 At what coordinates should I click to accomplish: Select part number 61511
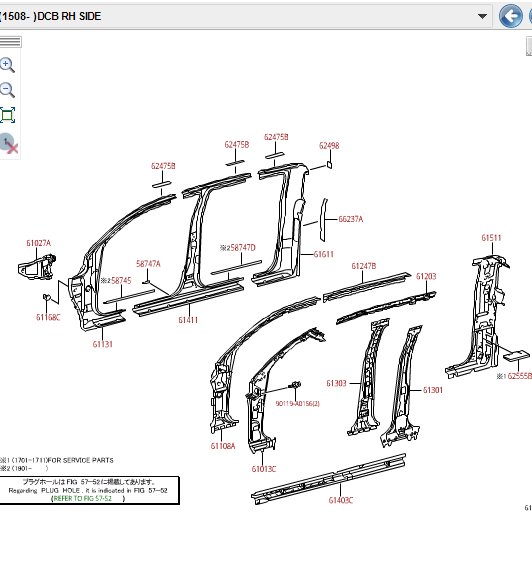tap(491, 238)
